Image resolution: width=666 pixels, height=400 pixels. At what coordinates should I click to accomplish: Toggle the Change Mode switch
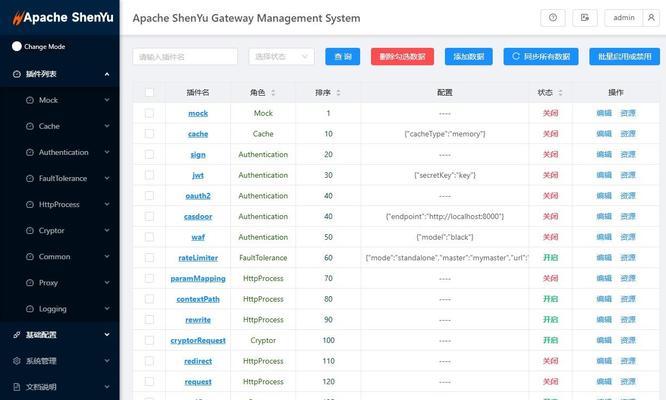[17, 46]
